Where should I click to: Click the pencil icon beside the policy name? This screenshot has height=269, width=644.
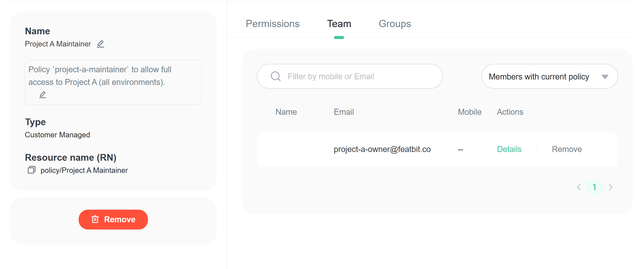tap(101, 44)
